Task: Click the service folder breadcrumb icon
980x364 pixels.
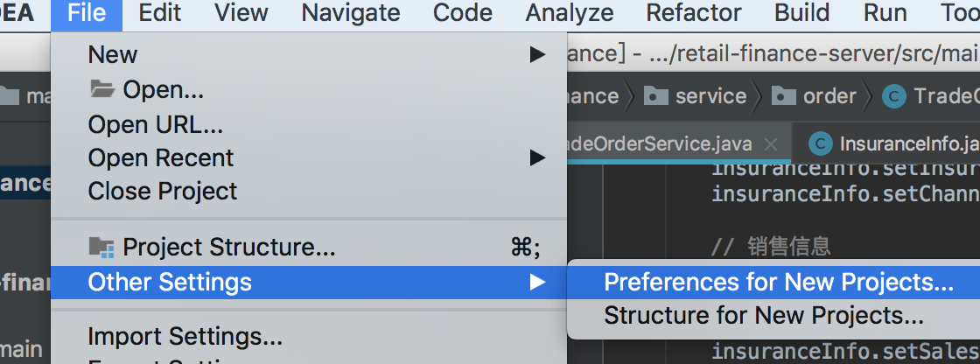Action: tap(655, 95)
